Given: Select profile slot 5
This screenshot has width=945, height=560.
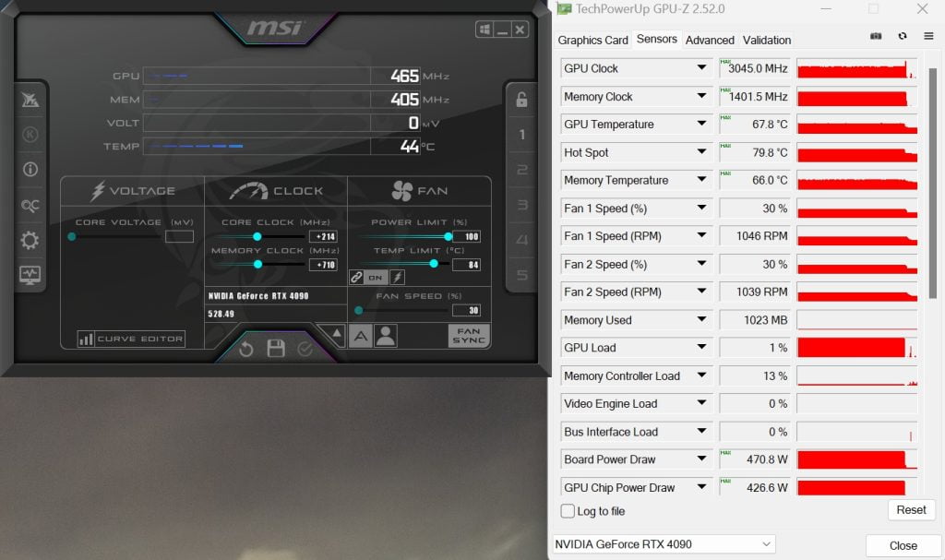Looking at the screenshot, I should pos(522,275).
